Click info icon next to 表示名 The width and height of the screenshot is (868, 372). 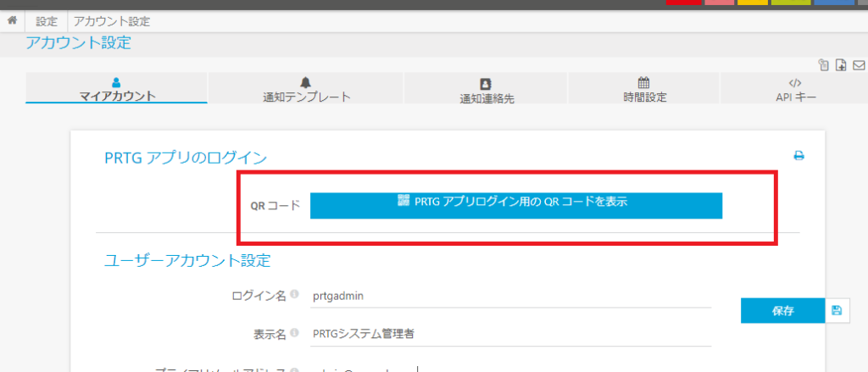(294, 333)
